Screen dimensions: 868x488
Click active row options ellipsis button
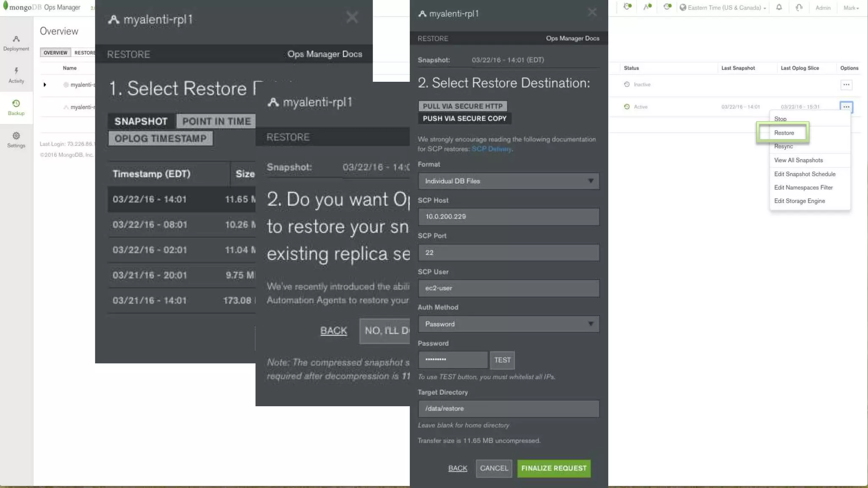tap(846, 107)
